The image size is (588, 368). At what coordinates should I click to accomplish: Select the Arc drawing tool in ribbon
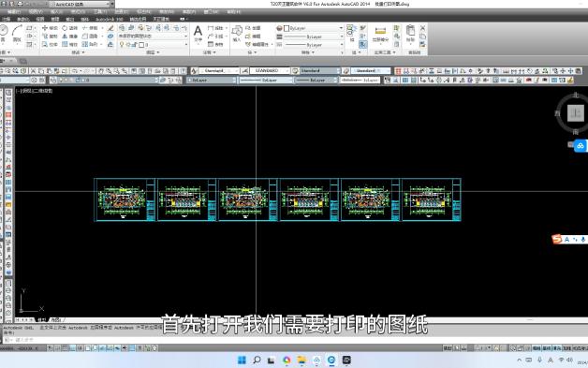click(x=17, y=34)
